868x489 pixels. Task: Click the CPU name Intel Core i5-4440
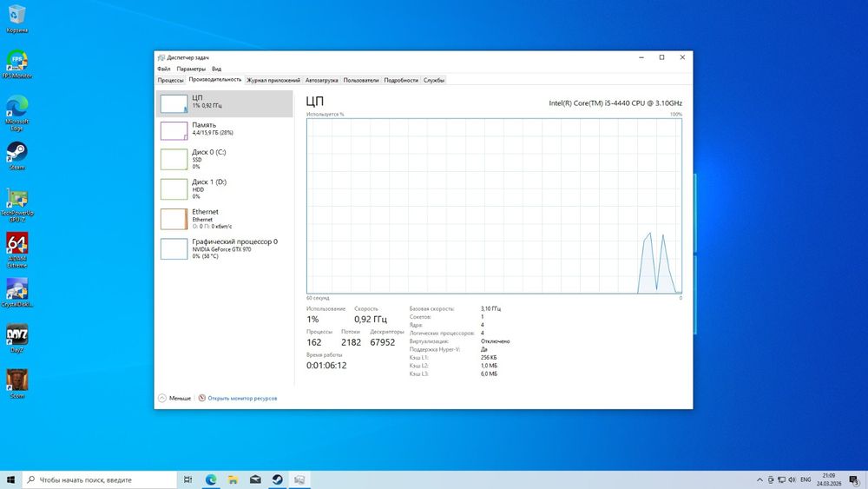click(x=615, y=103)
